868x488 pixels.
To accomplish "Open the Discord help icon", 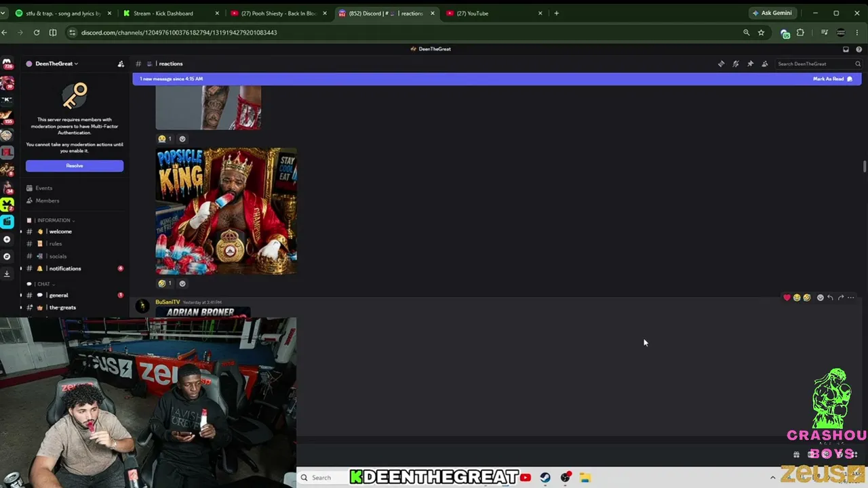I will pos(859,49).
